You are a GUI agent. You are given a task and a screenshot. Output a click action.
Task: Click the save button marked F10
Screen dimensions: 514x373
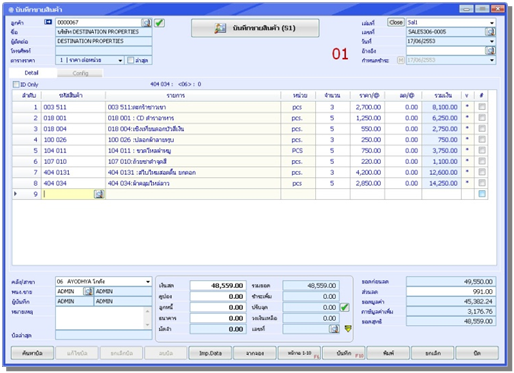(344, 353)
